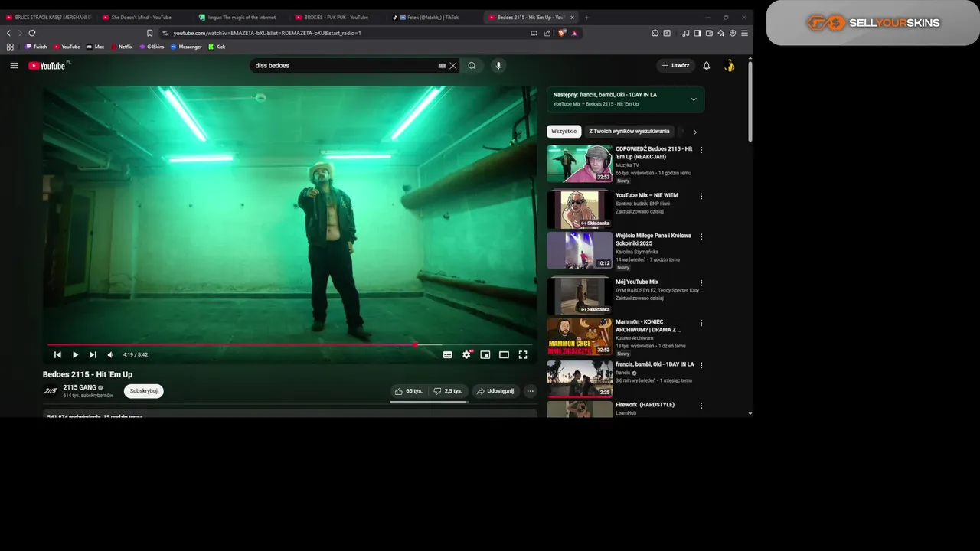Viewport: 980px width, 551px height.
Task: Skip to the next video in player
Action: [93, 354]
